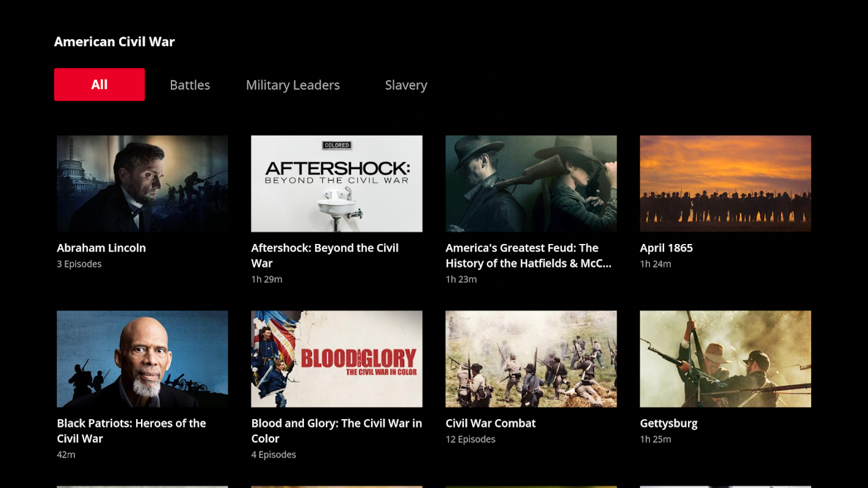Click the Gettysburg title
Screen dimensions: 868x488
coord(669,423)
